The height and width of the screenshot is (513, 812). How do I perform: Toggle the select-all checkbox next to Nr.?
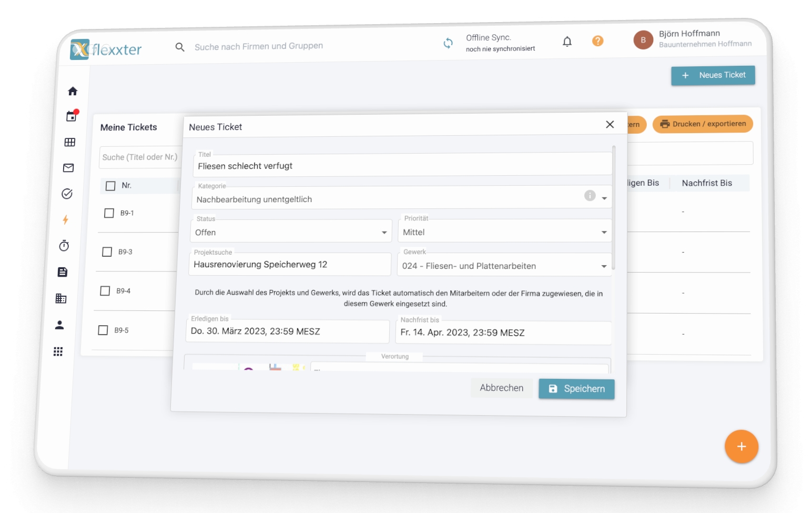point(110,186)
